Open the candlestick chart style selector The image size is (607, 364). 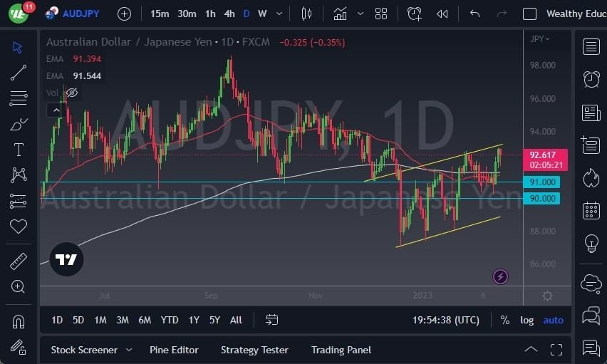point(306,14)
